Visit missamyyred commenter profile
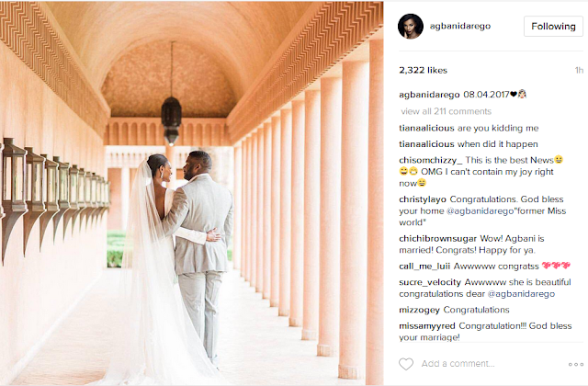The width and height of the screenshot is (588, 386). [427, 326]
